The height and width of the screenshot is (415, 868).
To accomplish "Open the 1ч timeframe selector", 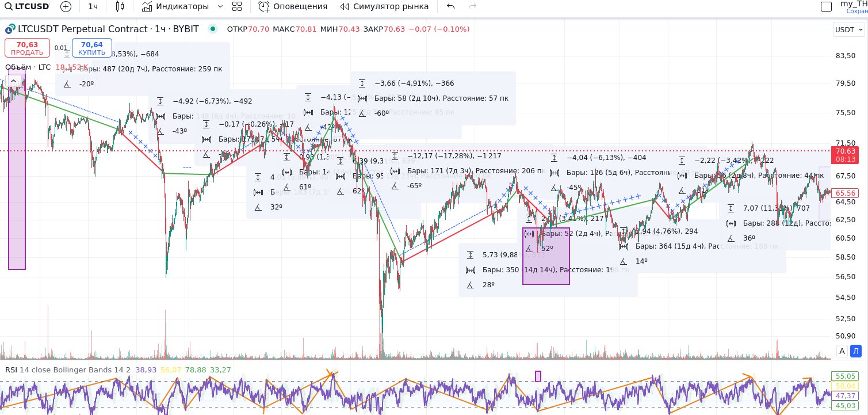I will tap(93, 6).
